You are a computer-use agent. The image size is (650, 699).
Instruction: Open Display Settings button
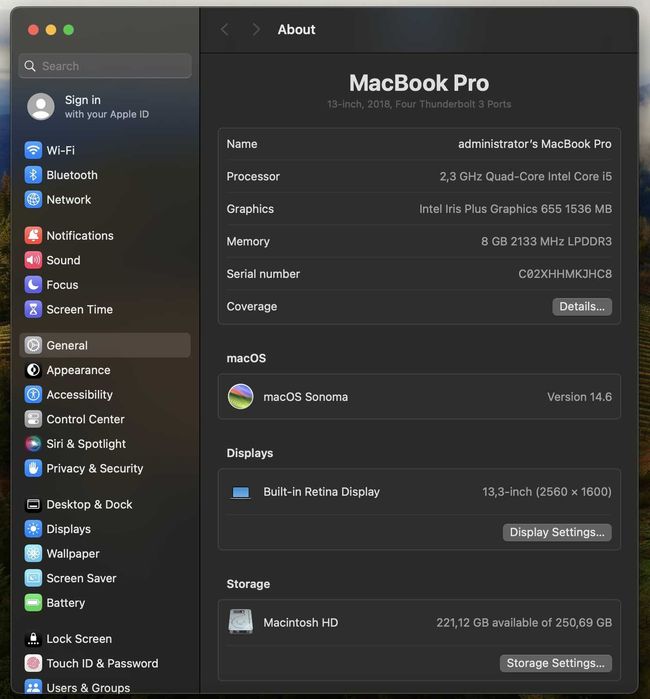pyautogui.click(x=557, y=532)
